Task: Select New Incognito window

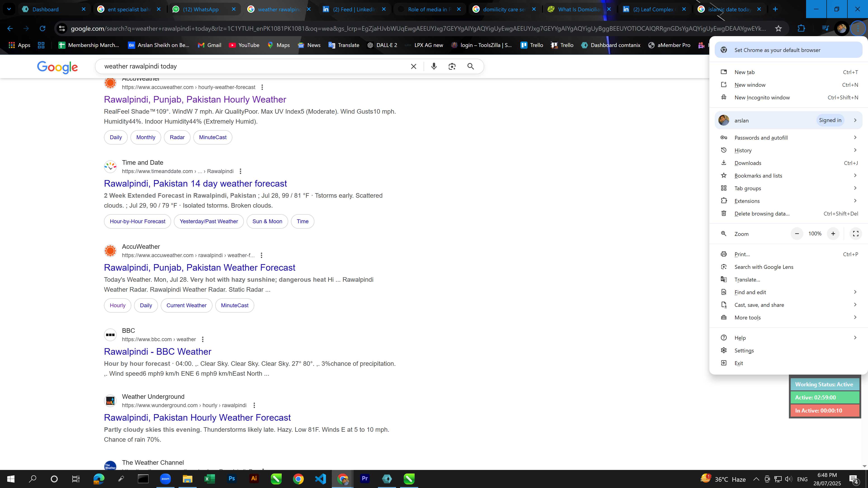Action: (788, 97)
